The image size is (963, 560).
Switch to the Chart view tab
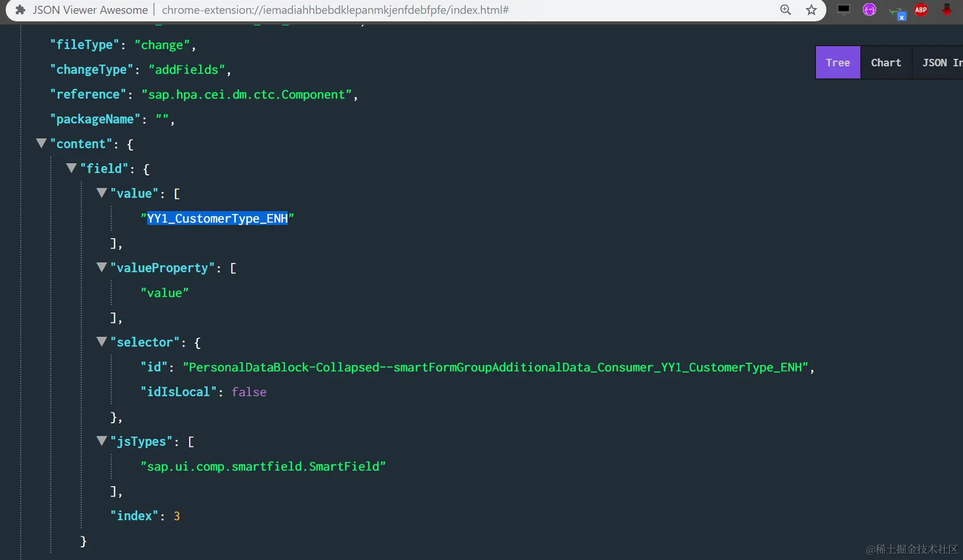886,62
